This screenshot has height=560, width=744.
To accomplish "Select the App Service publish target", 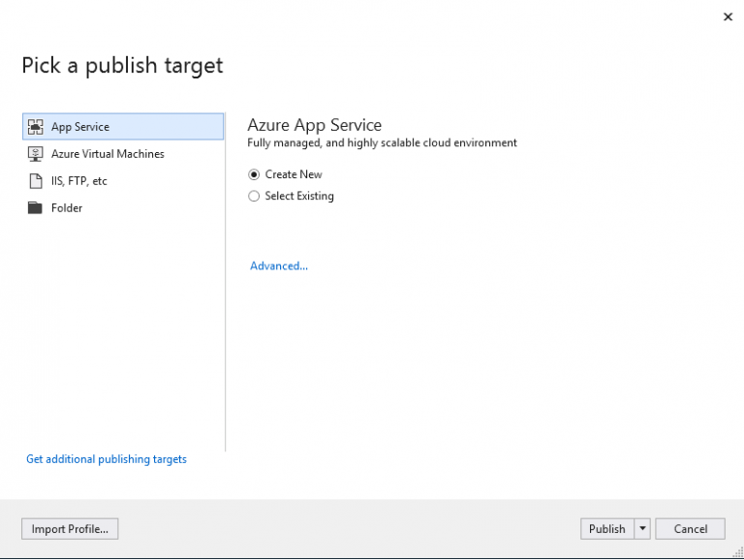I will click(x=80, y=127).
